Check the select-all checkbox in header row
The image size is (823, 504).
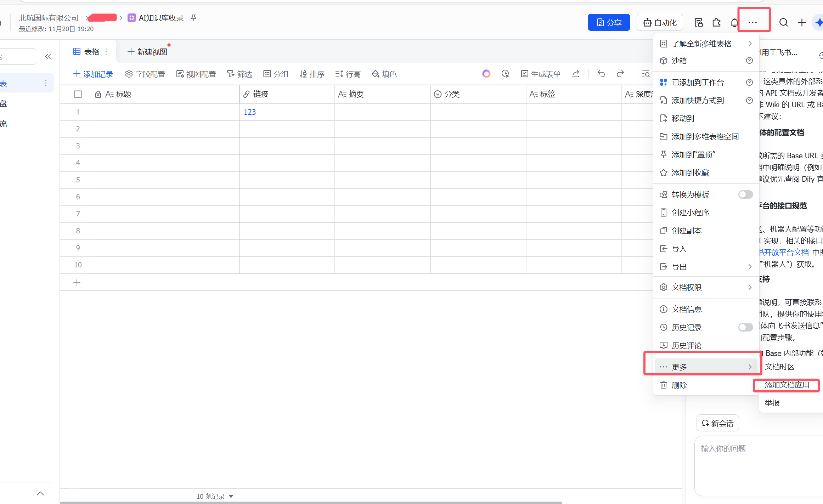78,94
